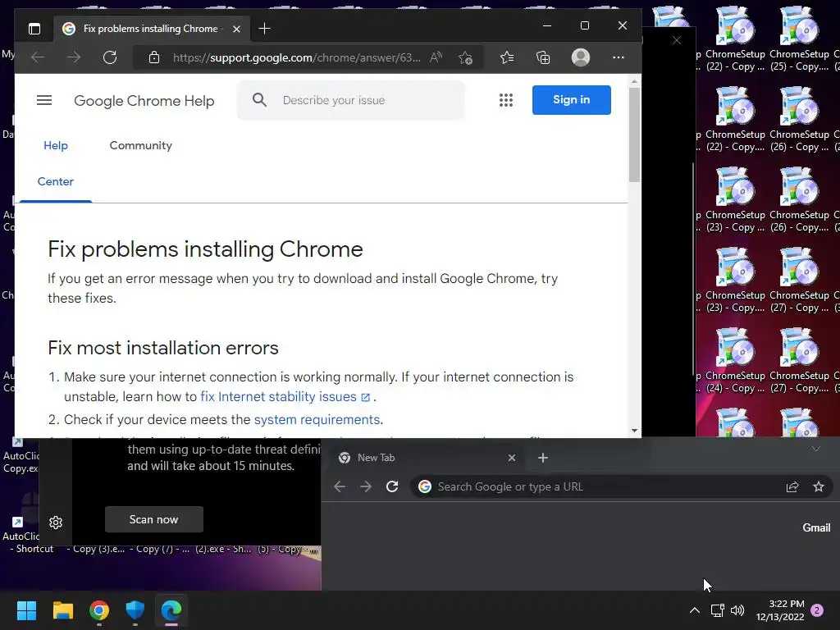Image resolution: width=840 pixels, height=630 pixels.
Task: Activate Read aloud icon in Edge address bar
Action: [436, 57]
